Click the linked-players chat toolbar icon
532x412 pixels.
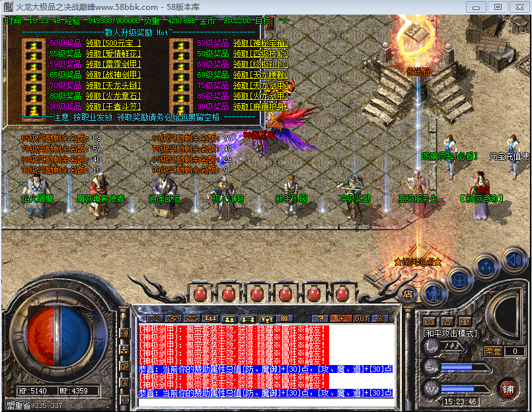pos(248,319)
